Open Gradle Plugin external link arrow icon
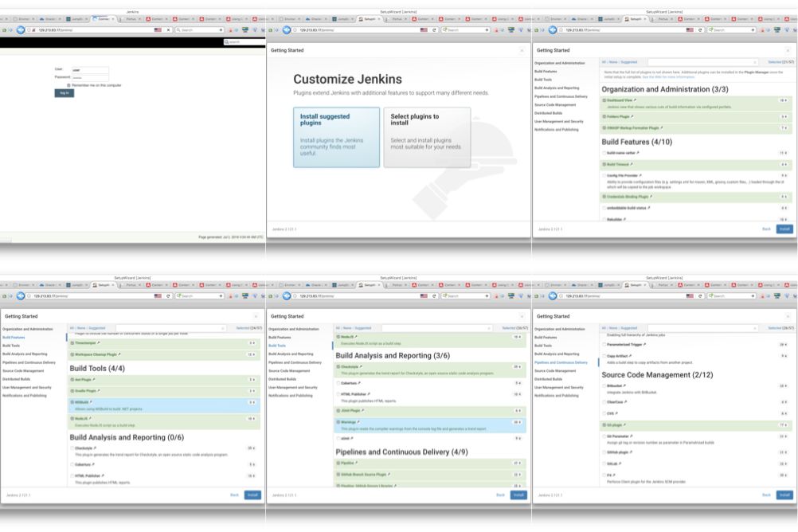Viewport: 798px width, 532px height. tap(99, 391)
